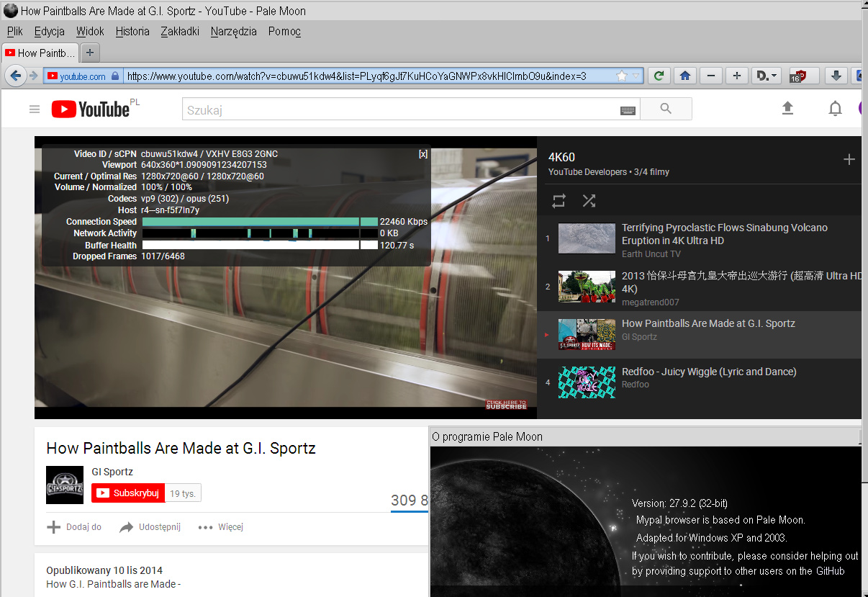
Task: Open the 2013 Ultra HD 4K parade thumbnail
Action: [587, 287]
